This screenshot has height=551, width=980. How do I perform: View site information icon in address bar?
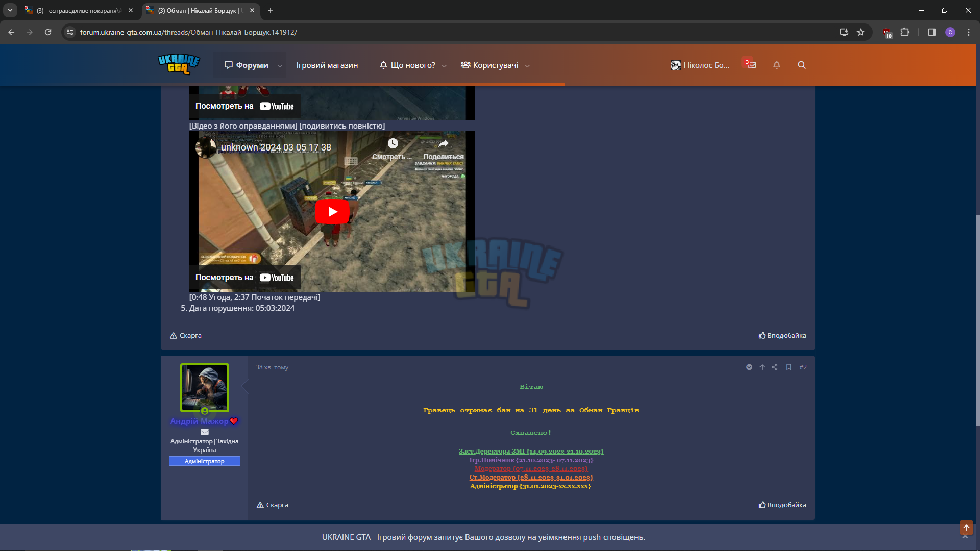pyautogui.click(x=70, y=32)
